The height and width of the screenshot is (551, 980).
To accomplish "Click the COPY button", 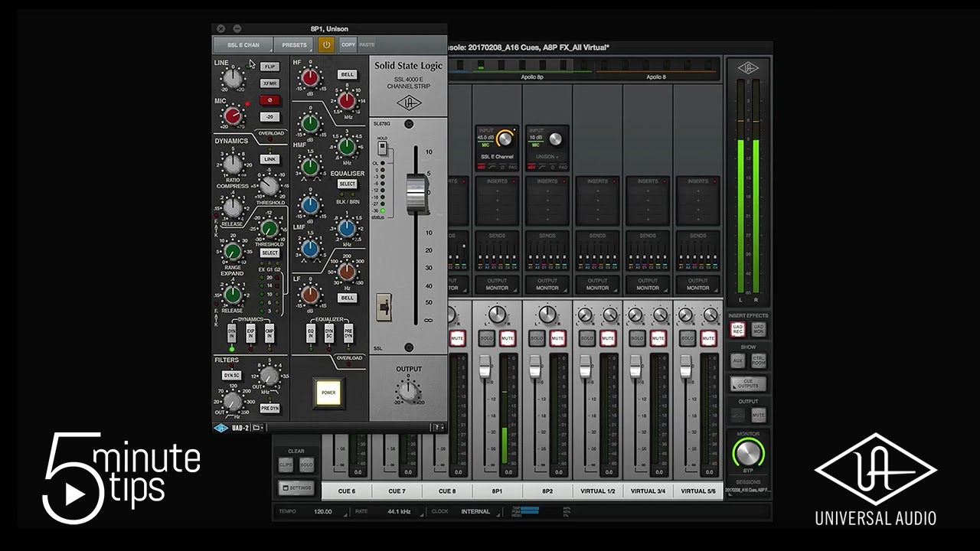I will pos(348,45).
